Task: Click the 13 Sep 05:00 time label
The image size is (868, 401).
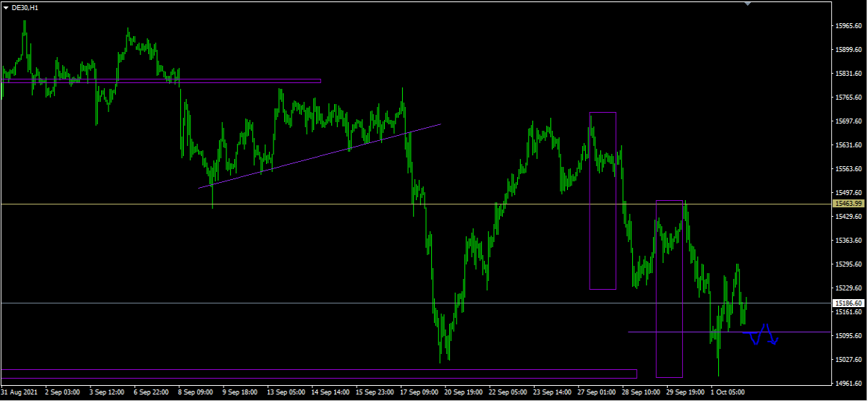Action: 286,393
